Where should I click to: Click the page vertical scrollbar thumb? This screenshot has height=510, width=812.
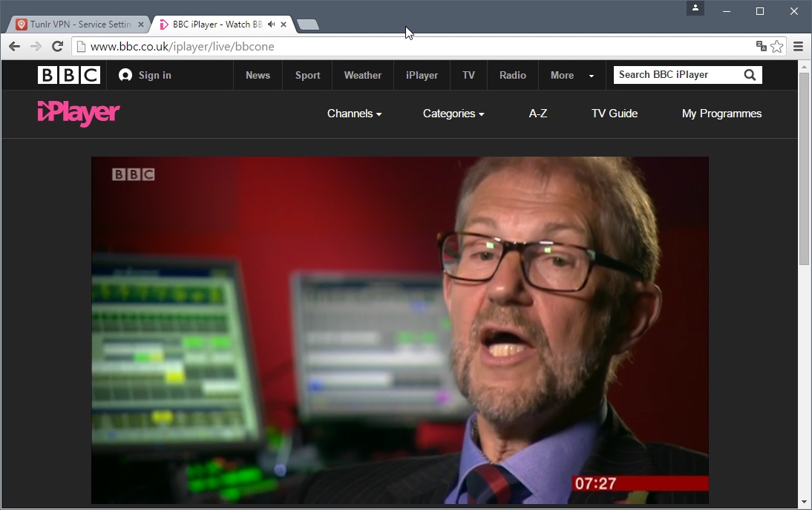pyautogui.click(x=804, y=169)
